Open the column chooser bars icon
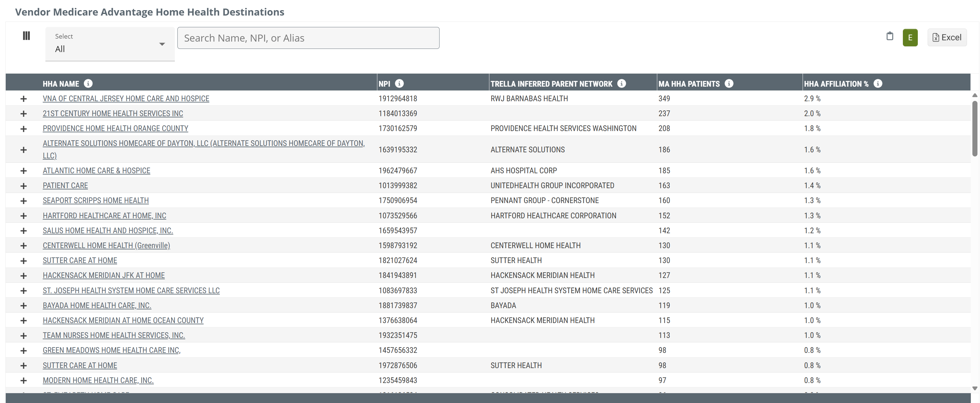The image size is (980, 403). 26,36
